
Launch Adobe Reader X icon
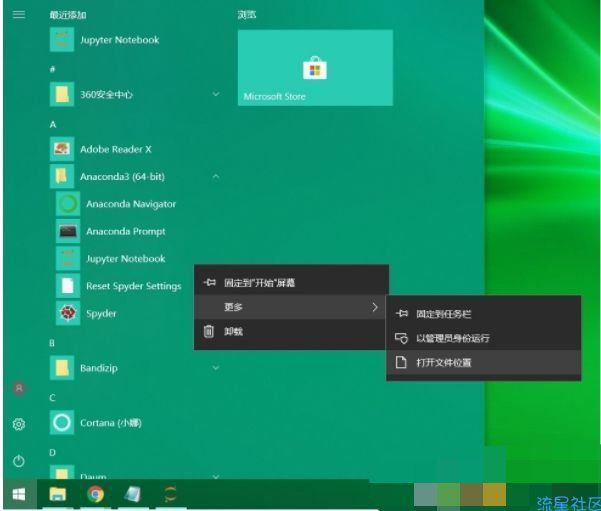62,149
